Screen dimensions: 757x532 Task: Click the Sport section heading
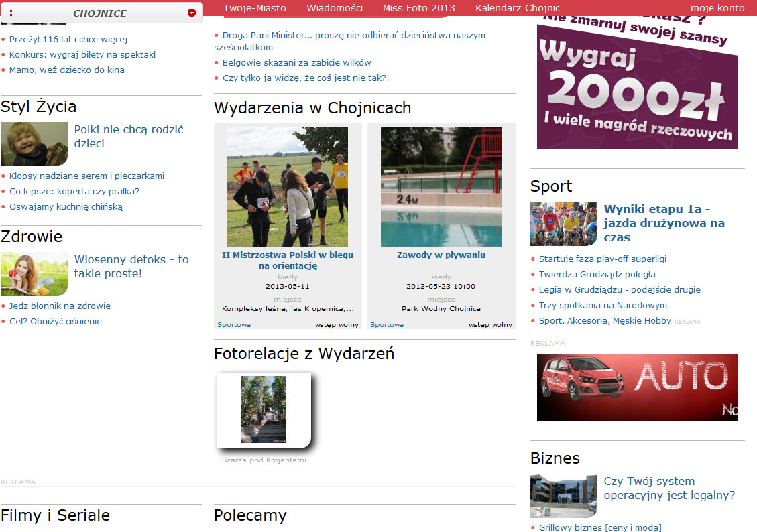551,186
